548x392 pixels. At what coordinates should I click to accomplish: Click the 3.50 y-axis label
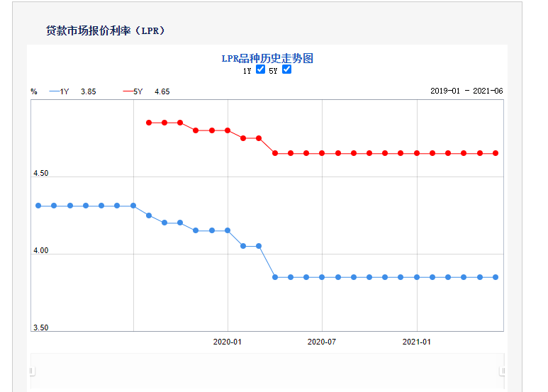[41, 327]
